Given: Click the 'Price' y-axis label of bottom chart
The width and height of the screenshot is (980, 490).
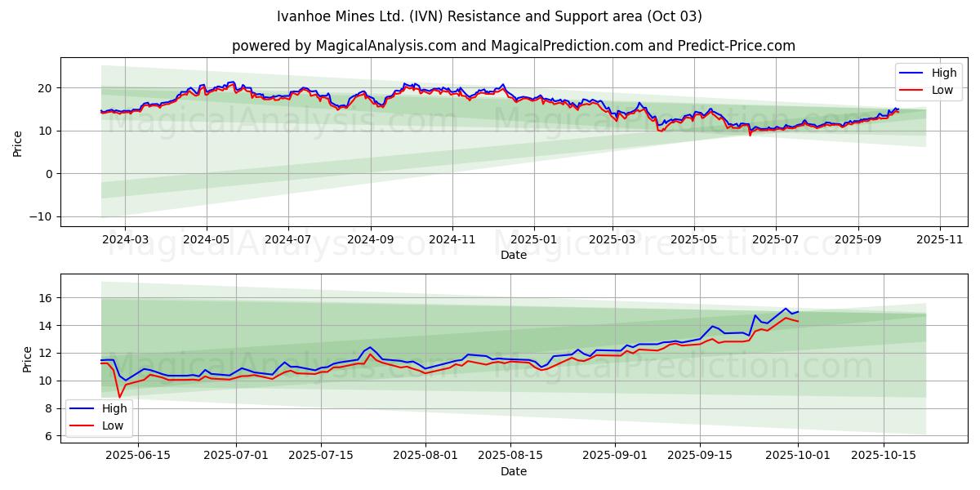Looking at the screenshot, I should [29, 359].
